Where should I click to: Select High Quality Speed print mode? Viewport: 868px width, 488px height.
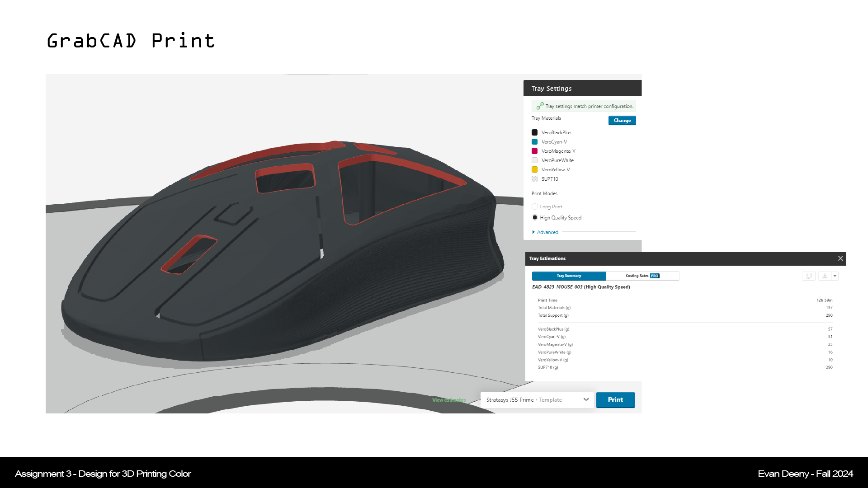(535, 218)
